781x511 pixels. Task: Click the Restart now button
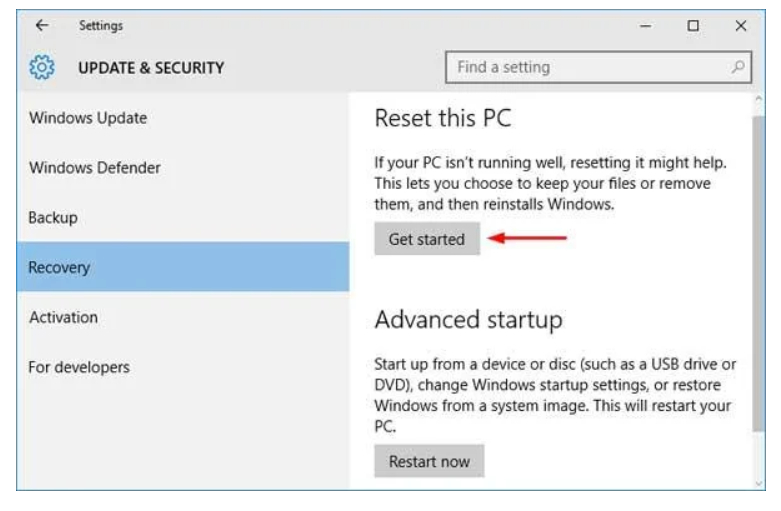429,463
